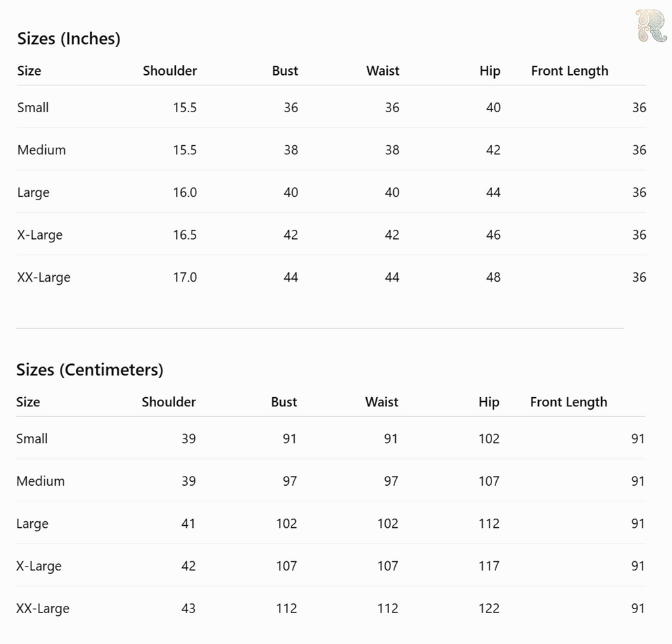Click the Waist header in centimeters table
This screenshot has height=644, width=672.
pos(381,402)
